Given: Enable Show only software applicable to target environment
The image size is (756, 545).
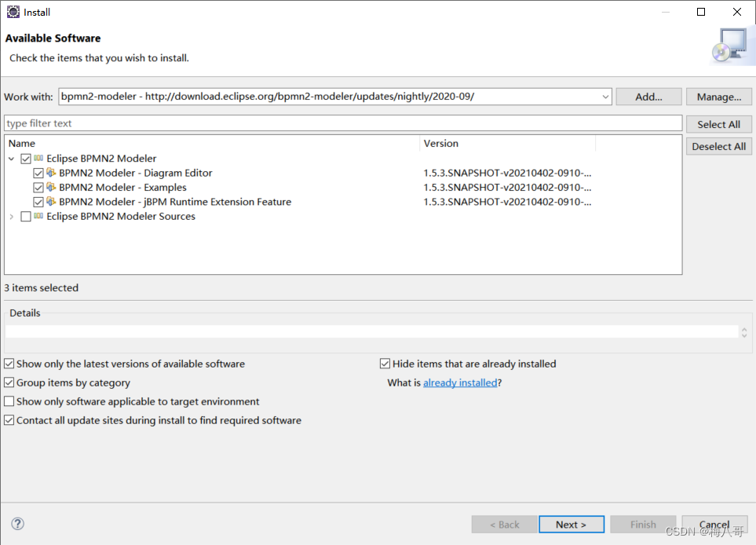Looking at the screenshot, I should (x=8, y=401).
